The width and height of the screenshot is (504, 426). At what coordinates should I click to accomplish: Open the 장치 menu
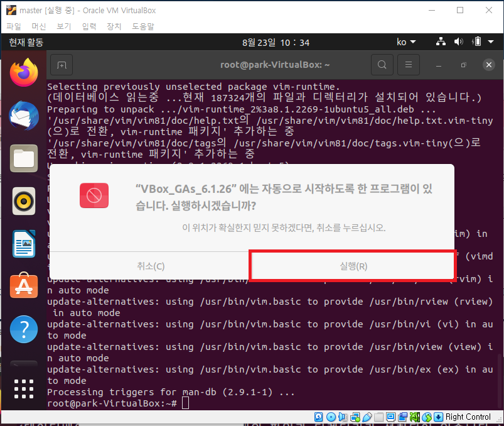point(114,26)
